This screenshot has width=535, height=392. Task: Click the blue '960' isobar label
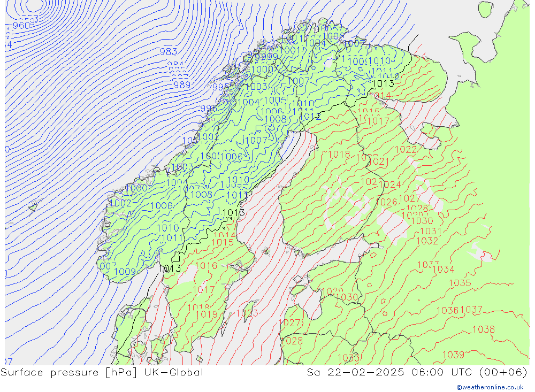pyautogui.click(x=21, y=26)
